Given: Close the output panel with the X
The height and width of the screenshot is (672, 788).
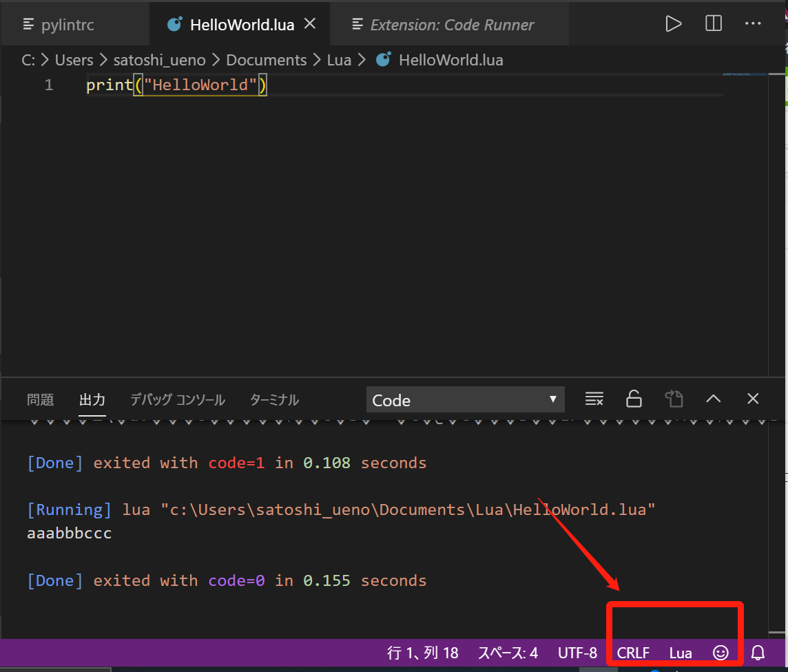Looking at the screenshot, I should pos(752,399).
